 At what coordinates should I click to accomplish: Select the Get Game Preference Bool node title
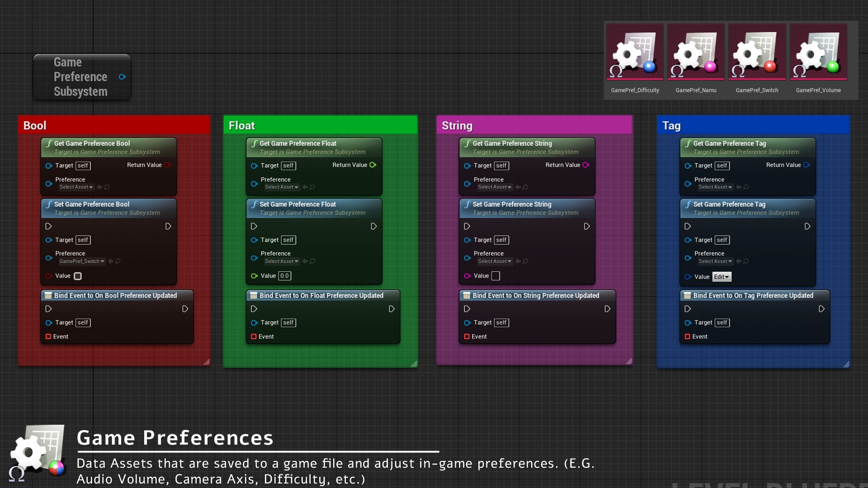point(92,143)
